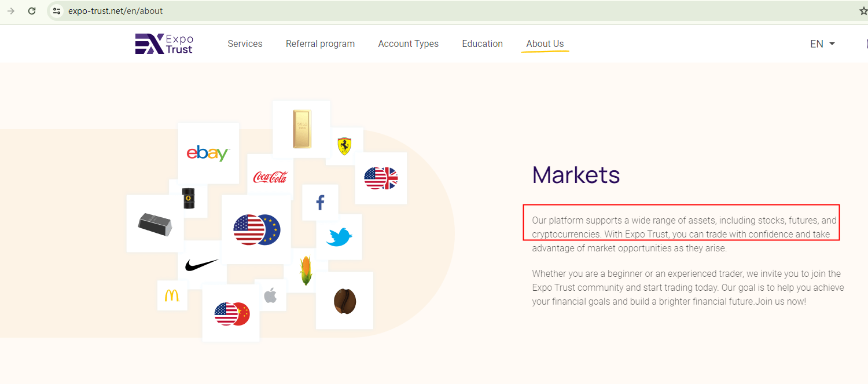Select the USD/EUR currency pair flags
The height and width of the screenshot is (384, 868).
coord(256,229)
